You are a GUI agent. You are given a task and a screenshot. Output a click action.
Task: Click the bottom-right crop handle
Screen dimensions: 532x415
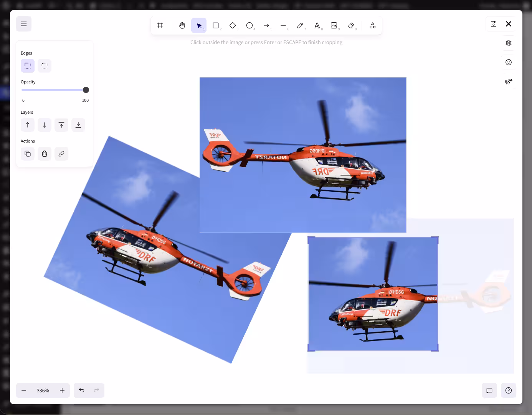(x=436, y=349)
